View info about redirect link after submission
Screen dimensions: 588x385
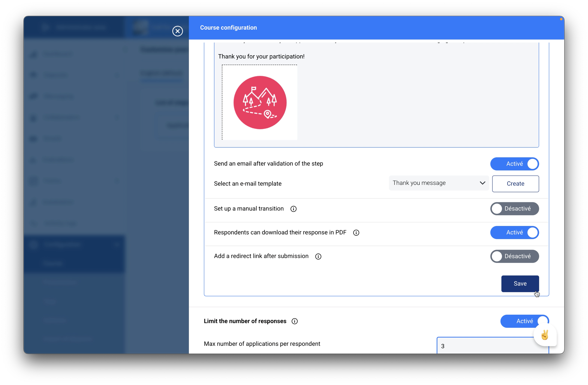coord(318,257)
